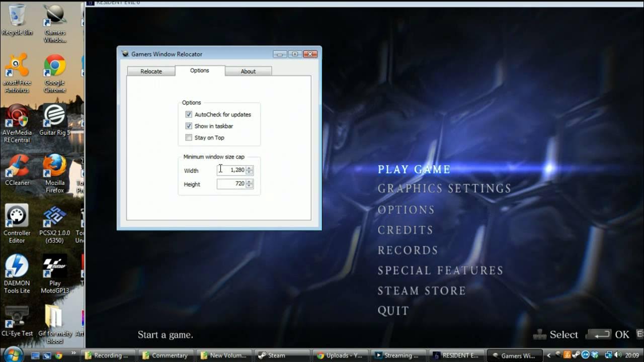The width and height of the screenshot is (644, 362).
Task: Increase Width value with up arrow
Action: [x=250, y=168]
